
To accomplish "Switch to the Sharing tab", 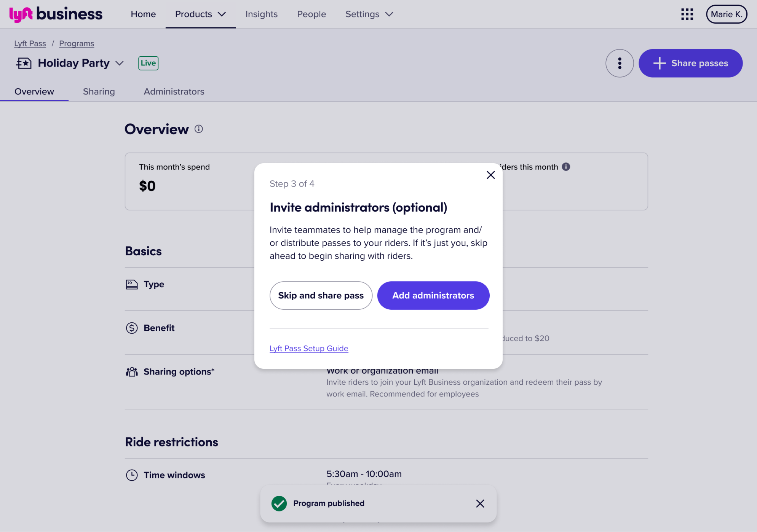I will coord(99,92).
